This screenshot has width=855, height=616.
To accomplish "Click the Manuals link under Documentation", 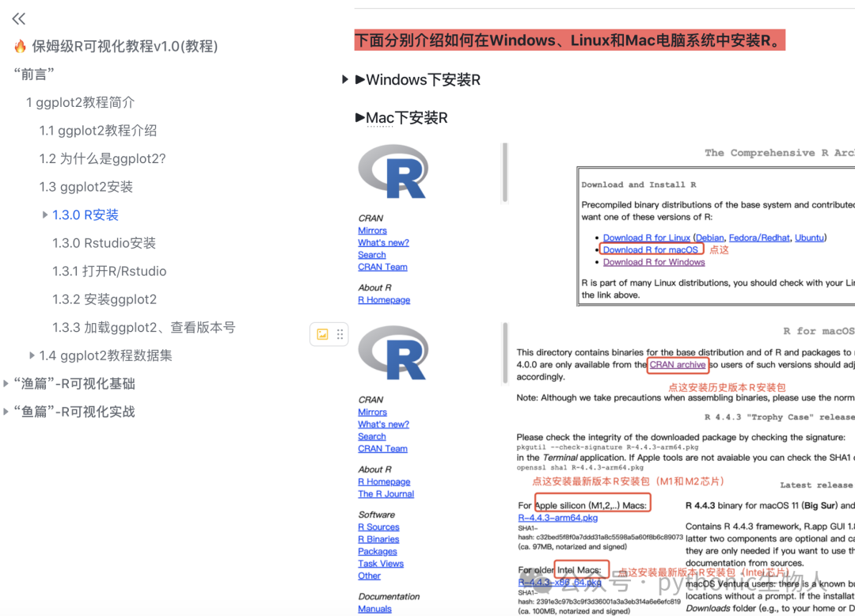I will click(374, 609).
